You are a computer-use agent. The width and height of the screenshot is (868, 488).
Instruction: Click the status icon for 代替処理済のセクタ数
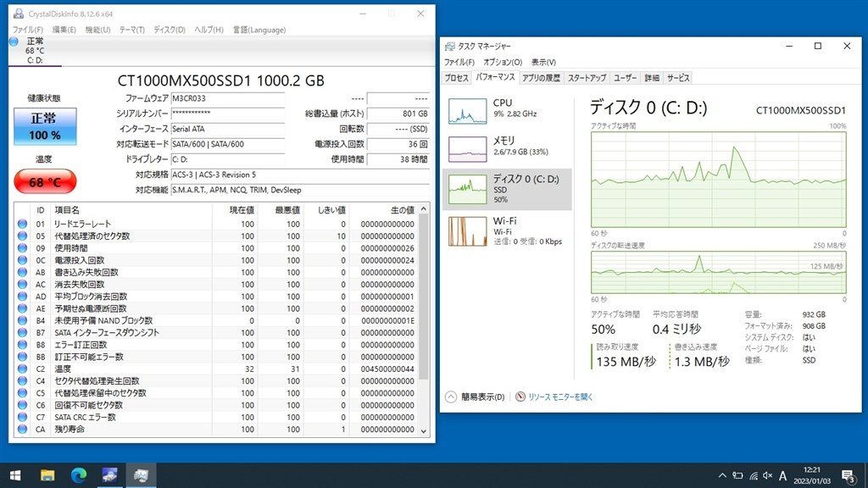(x=22, y=236)
